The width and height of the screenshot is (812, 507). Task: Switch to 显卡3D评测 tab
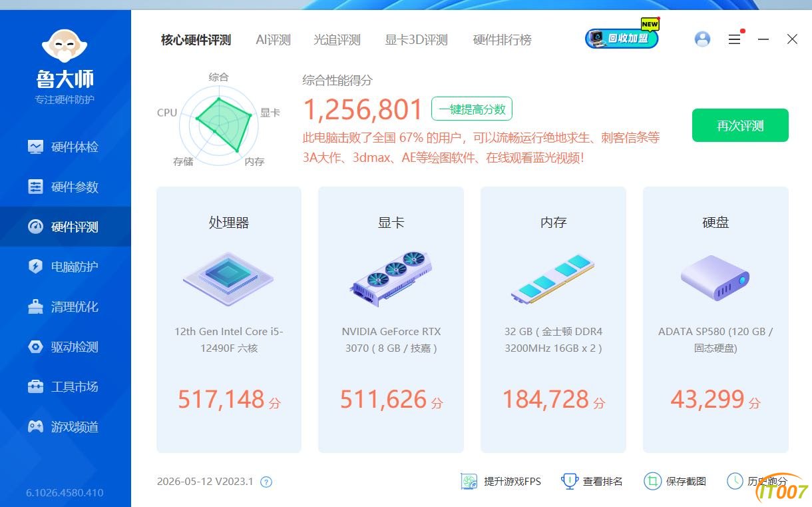click(416, 40)
